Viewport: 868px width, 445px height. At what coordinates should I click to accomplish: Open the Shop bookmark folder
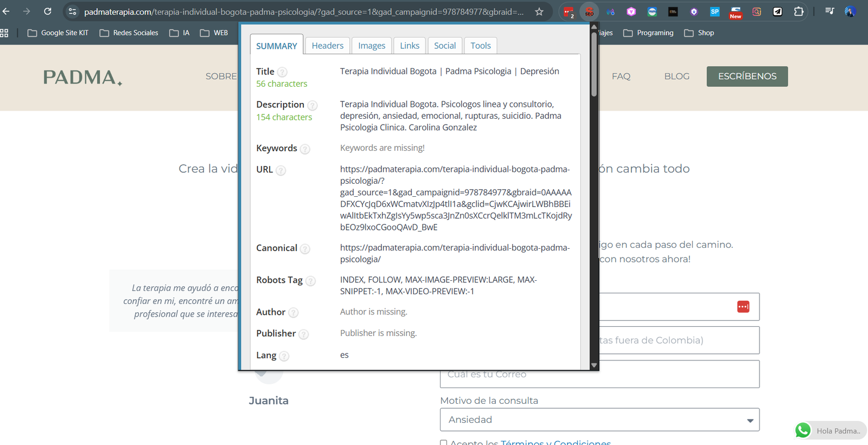coord(699,33)
